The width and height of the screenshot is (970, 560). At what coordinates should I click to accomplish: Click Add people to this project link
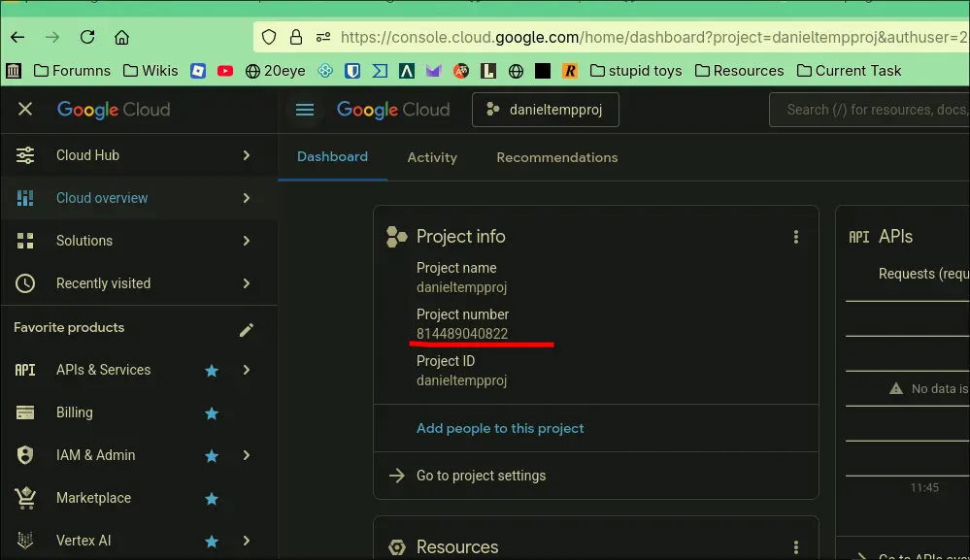pos(500,428)
